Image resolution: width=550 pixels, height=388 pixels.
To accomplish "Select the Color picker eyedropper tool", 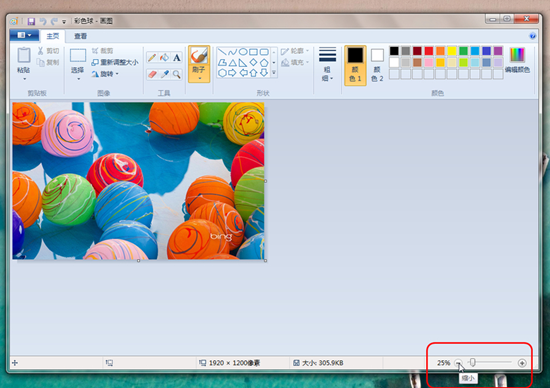I will coord(164,74).
